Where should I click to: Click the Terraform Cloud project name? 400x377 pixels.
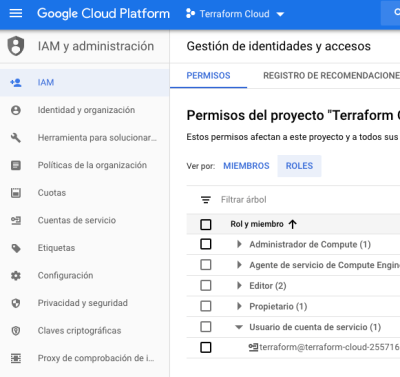click(x=234, y=14)
